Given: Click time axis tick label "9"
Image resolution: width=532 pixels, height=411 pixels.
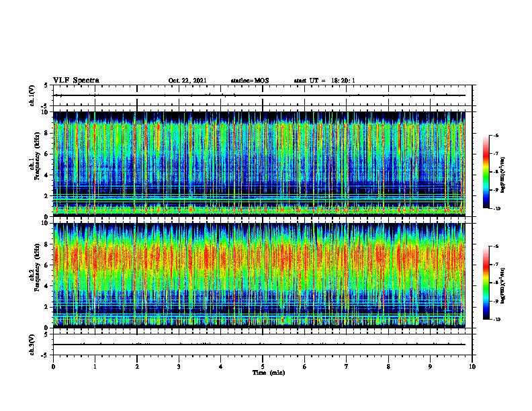Looking at the screenshot, I should click(430, 367).
